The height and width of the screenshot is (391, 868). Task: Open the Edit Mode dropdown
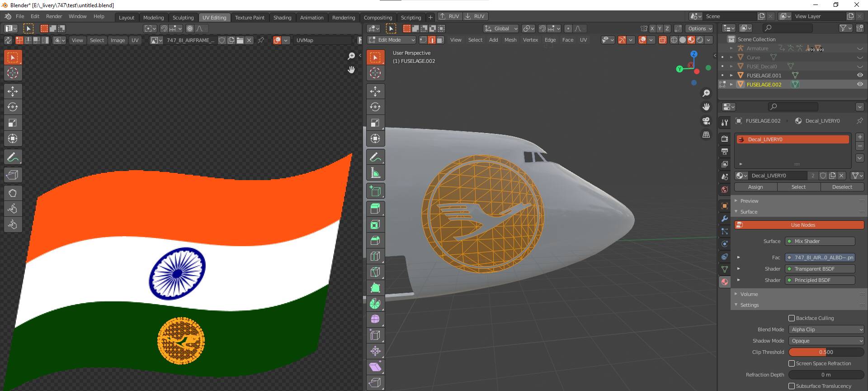click(392, 40)
